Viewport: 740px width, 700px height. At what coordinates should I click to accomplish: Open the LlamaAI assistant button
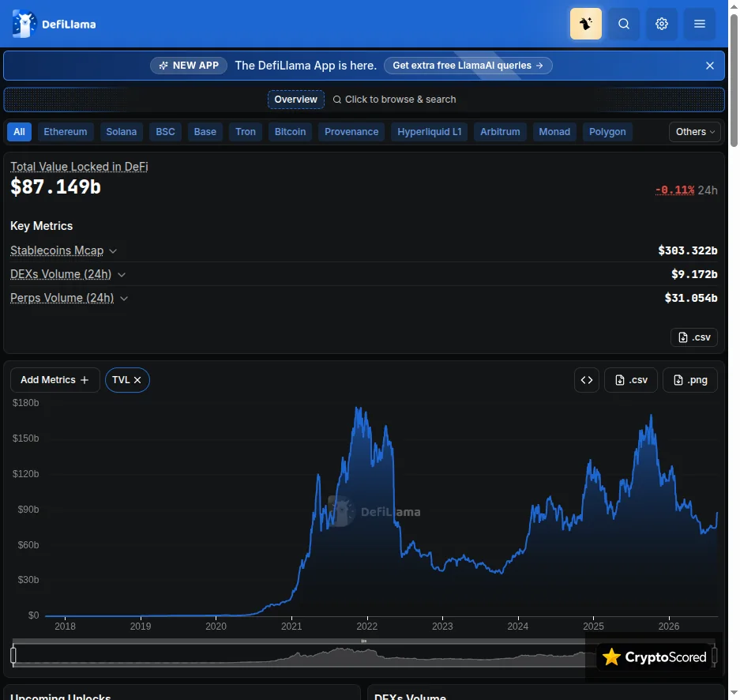pyautogui.click(x=586, y=24)
